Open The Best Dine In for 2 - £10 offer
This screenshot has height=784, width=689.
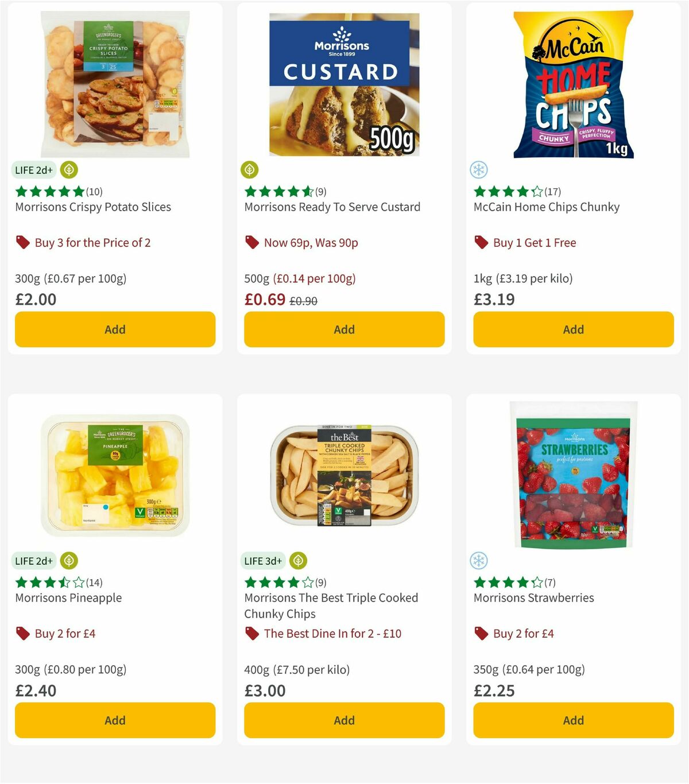coord(332,634)
